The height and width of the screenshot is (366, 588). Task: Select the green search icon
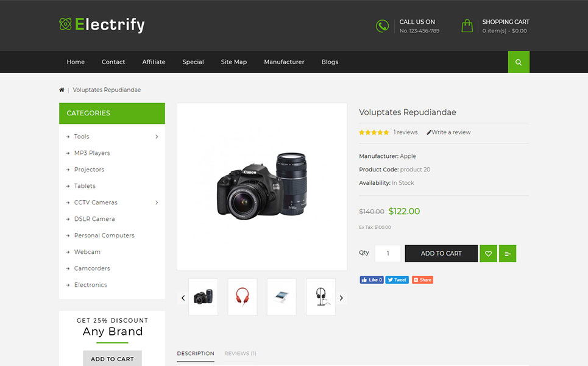tap(518, 62)
